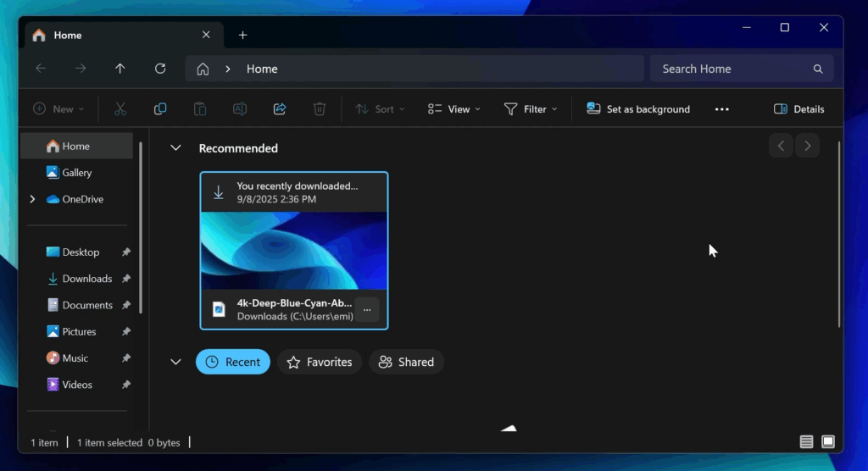The height and width of the screenshot is (471, 868).
Task: Collapse the Recommended section
Action: [x=176, y=148]
